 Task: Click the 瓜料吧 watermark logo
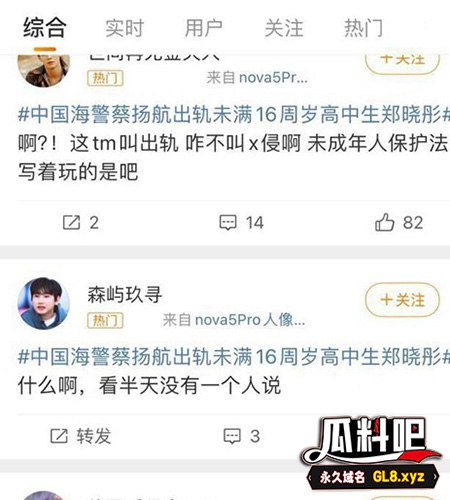pyautogui.click(x=372, y=453)
